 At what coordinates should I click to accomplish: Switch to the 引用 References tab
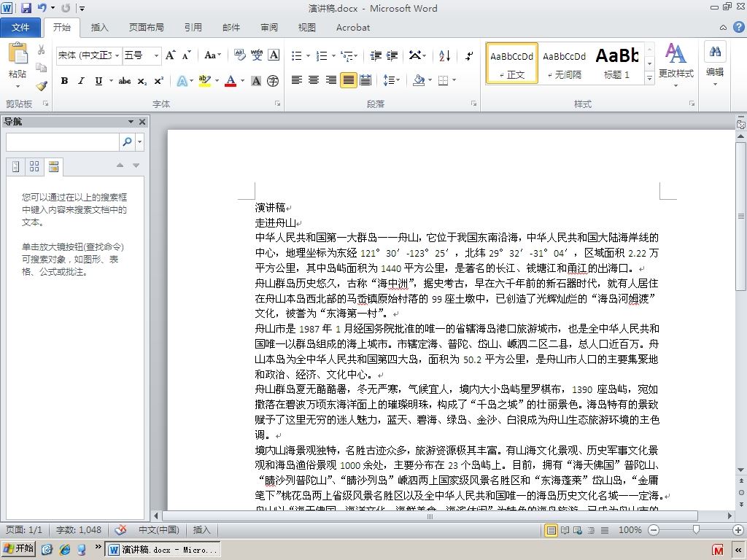[x=193, y=28]
